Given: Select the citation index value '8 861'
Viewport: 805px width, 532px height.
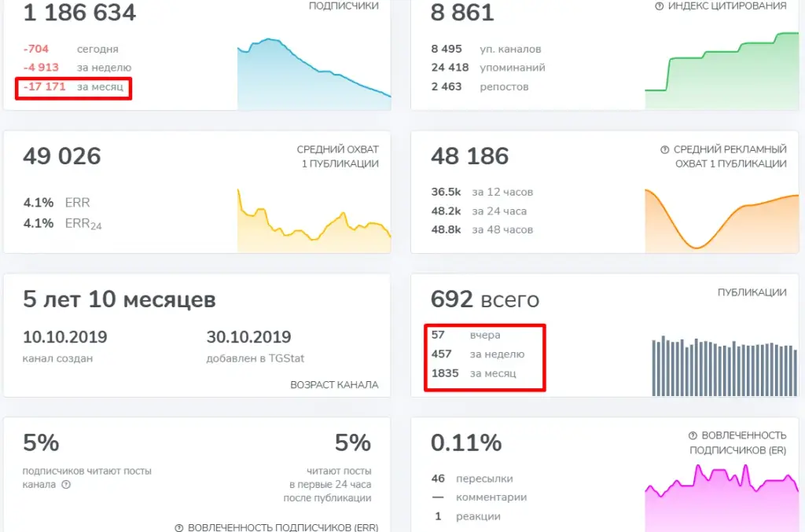Looking at the screenshot, I should click(462, 12).
